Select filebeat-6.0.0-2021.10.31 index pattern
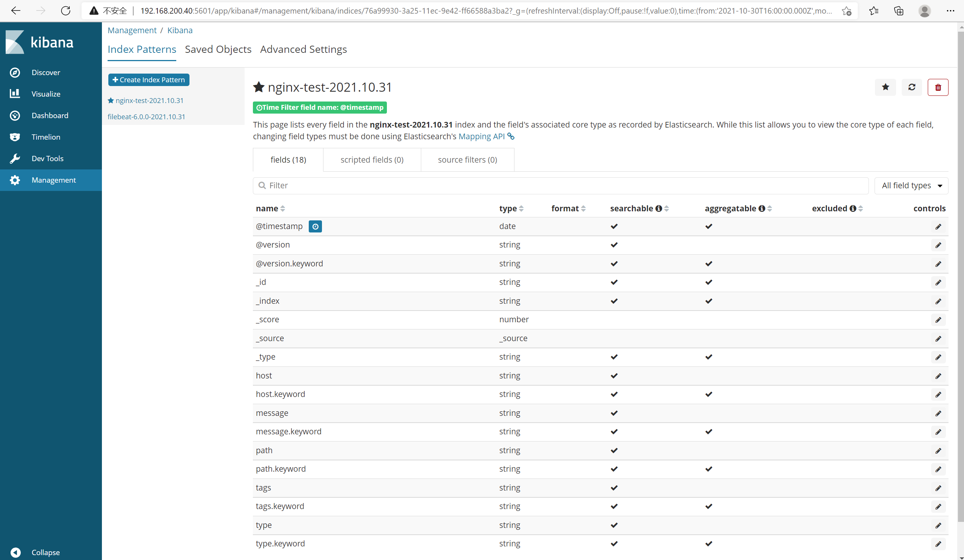The image size is (964, 560). coord(146,117)
